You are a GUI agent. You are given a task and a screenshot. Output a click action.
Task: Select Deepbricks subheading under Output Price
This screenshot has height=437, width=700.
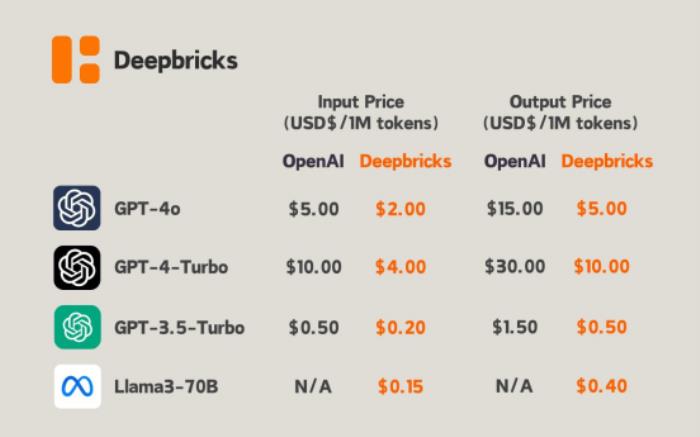click(607, 161)
